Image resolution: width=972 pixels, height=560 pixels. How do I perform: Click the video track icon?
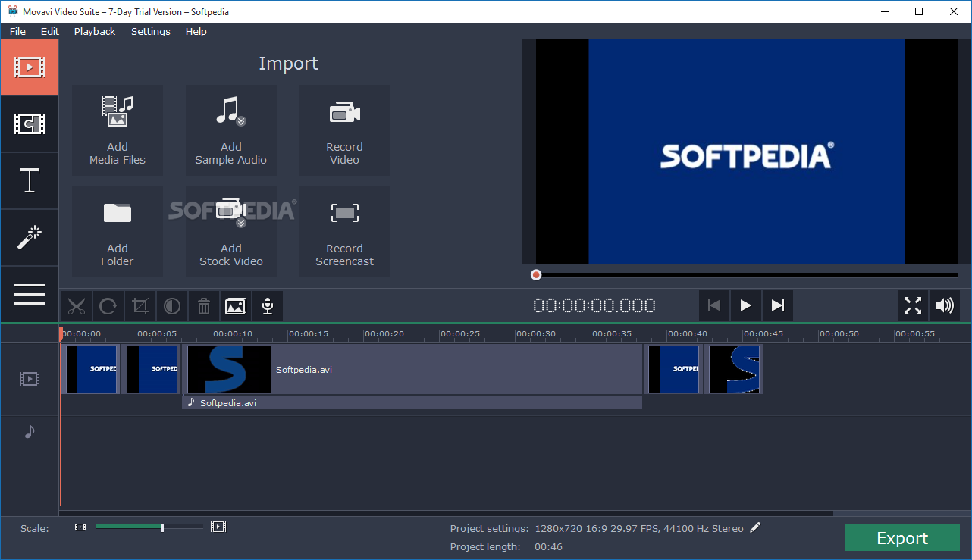click(30, 378)
